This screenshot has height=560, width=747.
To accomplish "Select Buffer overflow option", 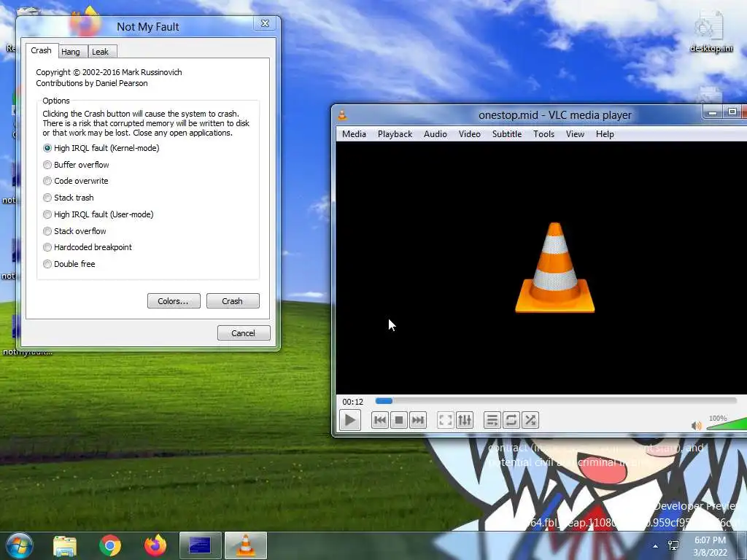I will click(x=76, y=165).
